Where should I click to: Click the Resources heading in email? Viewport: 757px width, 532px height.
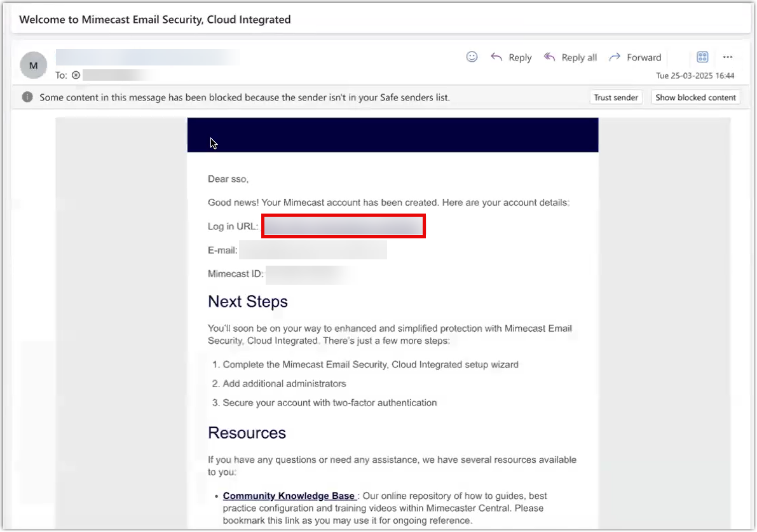[x=247, y=433]
